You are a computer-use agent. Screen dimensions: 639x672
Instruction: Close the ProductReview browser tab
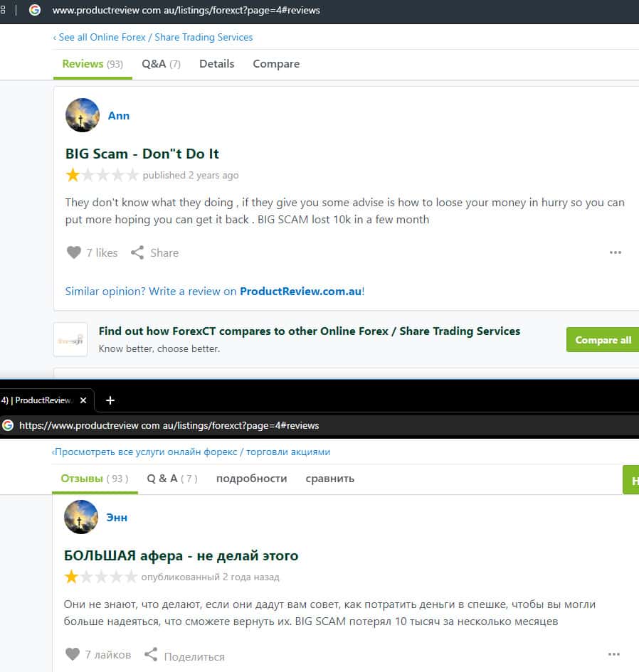point(83,400)
